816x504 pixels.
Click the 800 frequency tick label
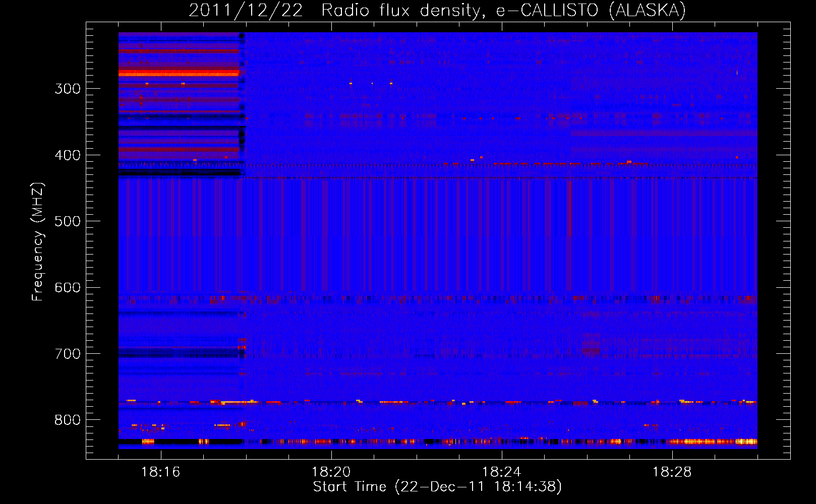coord(68,420)
